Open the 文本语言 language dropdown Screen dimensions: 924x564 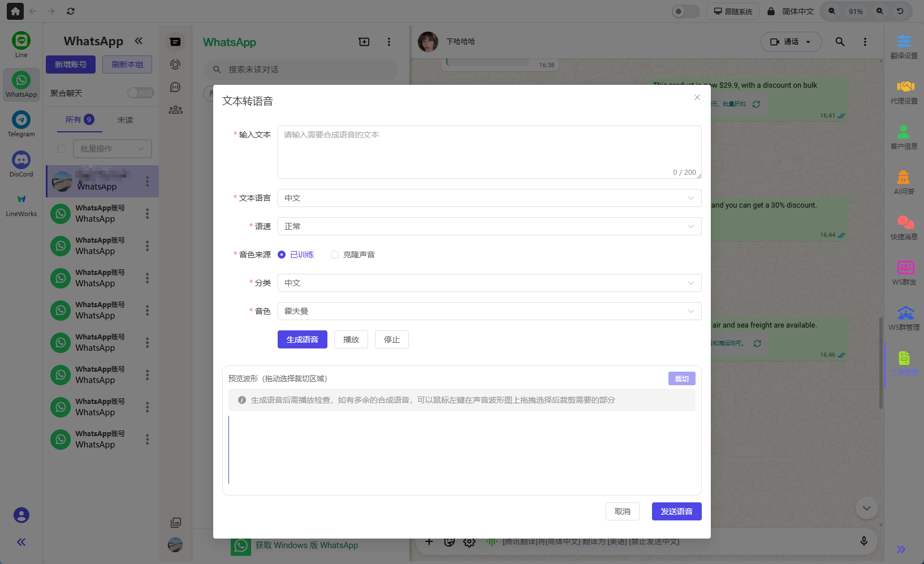[489, 198]
